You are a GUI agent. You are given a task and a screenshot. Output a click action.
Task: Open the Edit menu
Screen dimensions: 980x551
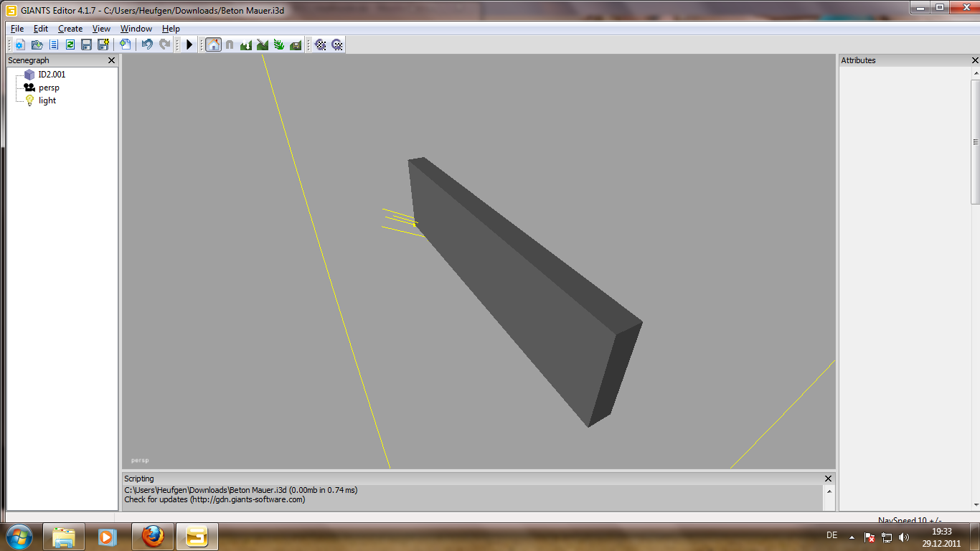pyautogui.click(x=41, y=29)
